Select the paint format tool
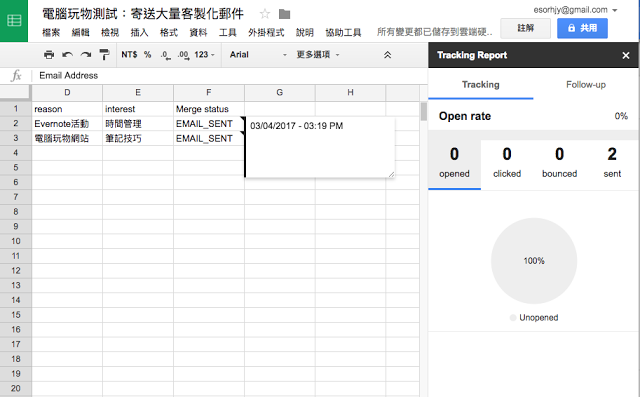640x397 pixels. pyautogui.click(x=104, y=55)
